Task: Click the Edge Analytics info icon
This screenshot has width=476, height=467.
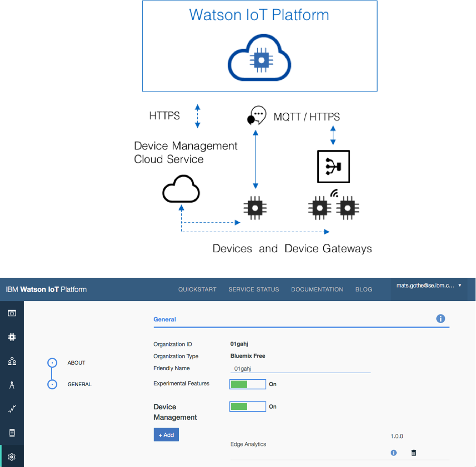Action: [394, 453]
